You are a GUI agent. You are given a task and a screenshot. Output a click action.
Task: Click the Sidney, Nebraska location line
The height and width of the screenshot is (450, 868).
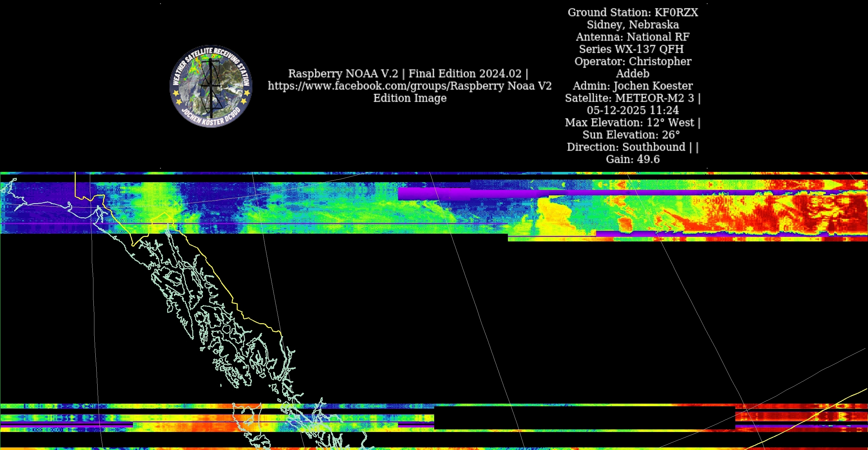click(x=633, y=24)
